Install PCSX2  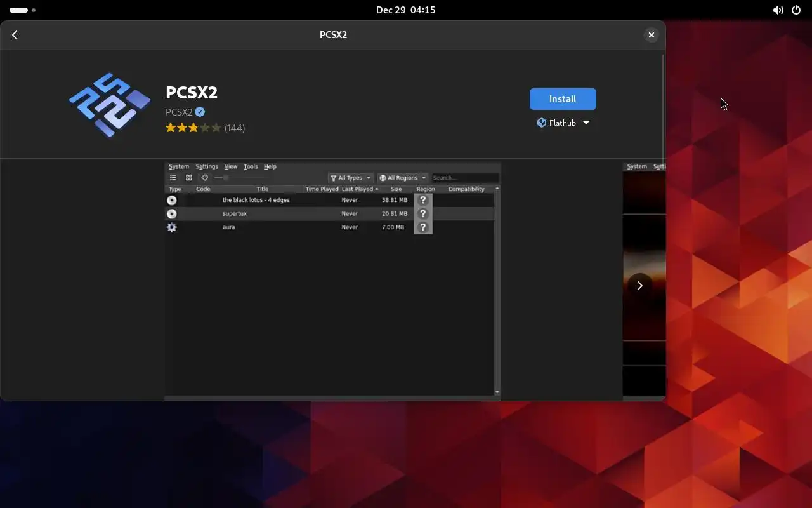click(563, 99)
